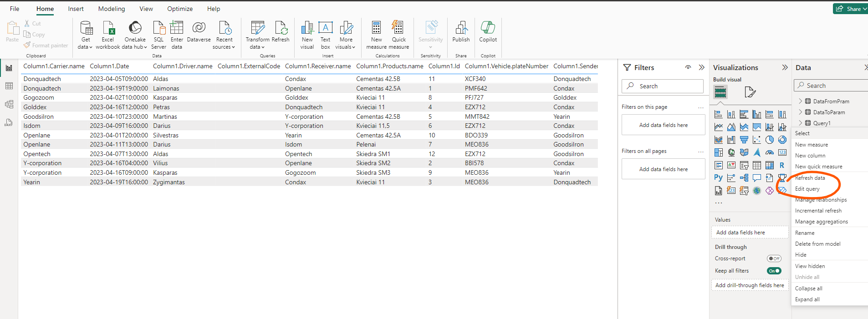Switch to the Modeling tab
Image resolution: width=868 pixels, height=319 pixels.
click(112, 9)
